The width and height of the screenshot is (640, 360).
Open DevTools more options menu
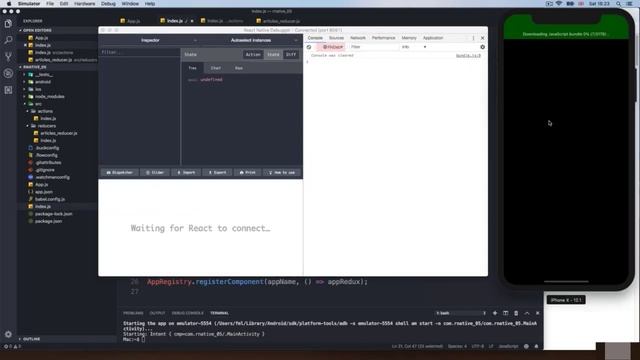[473, 38]
